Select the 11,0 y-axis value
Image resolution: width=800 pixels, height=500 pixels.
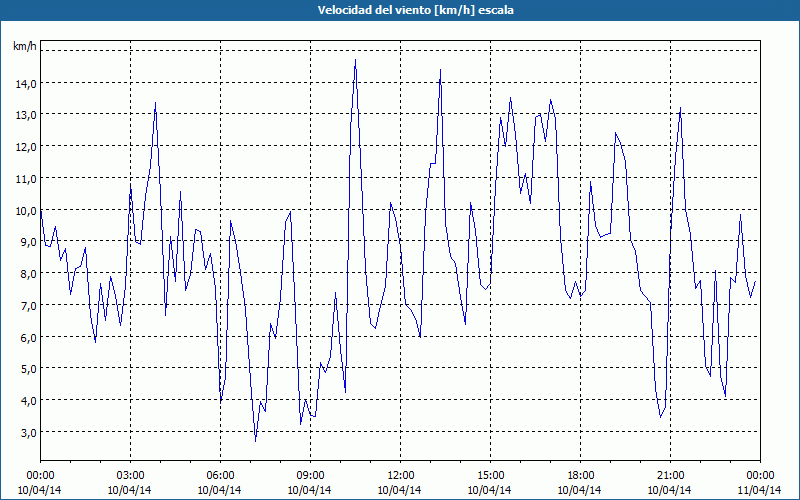click(26, 179)
